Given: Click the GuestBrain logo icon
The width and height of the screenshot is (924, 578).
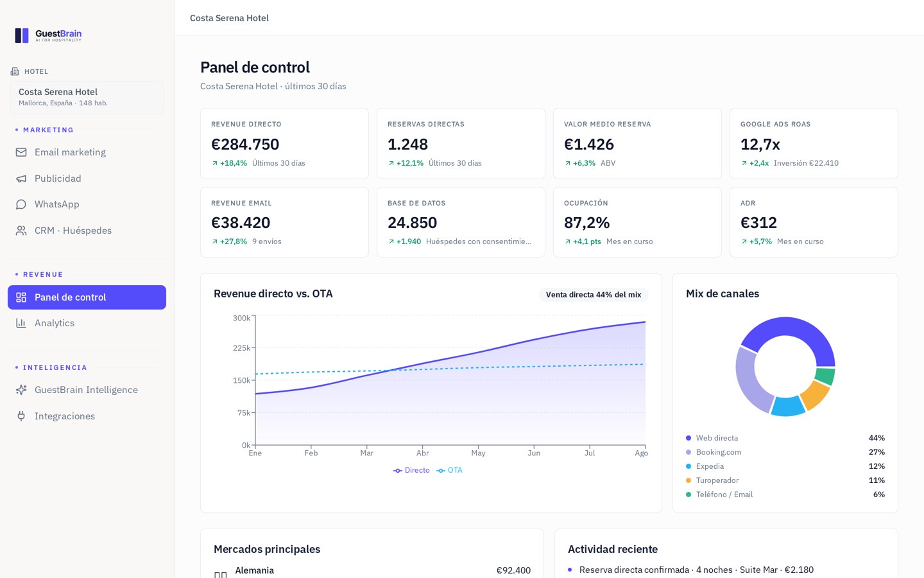Looking at the screenshot, I should [x=22, y=35].
